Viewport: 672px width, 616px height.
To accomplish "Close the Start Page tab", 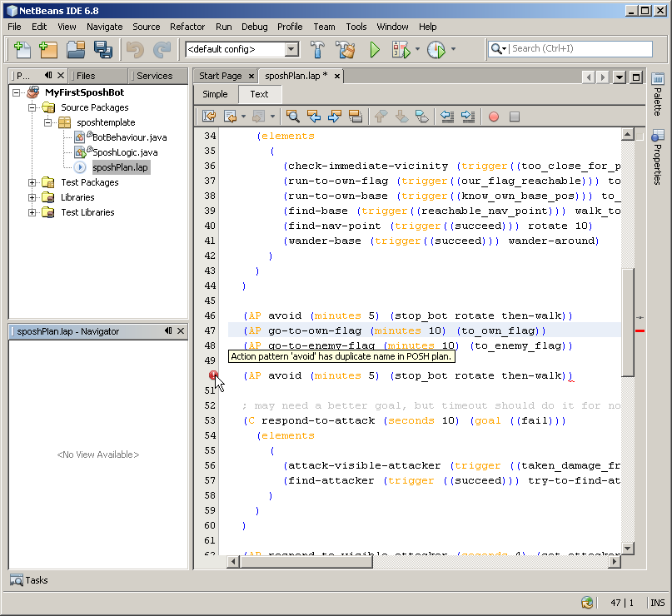I will [251, 77].
